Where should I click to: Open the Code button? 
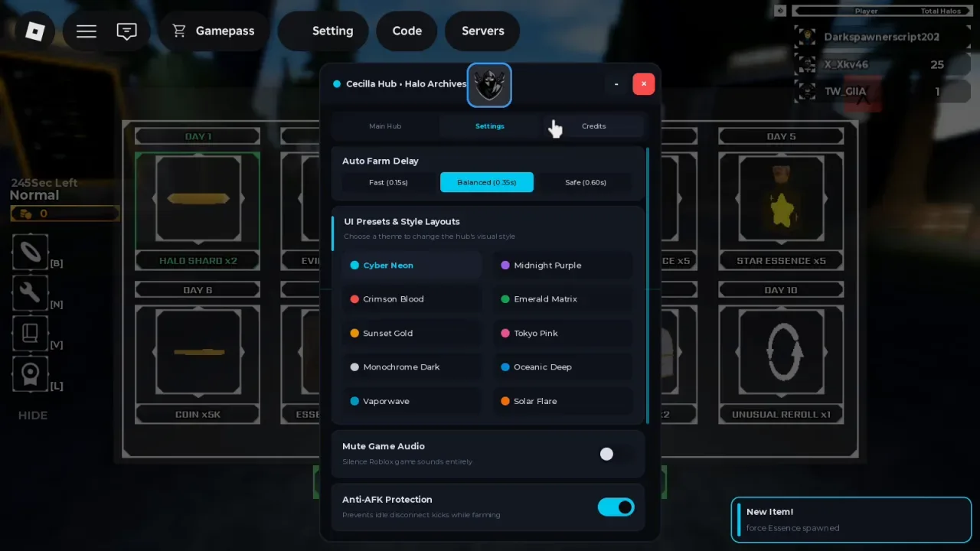pyautogui.click(x=407, y=31)
